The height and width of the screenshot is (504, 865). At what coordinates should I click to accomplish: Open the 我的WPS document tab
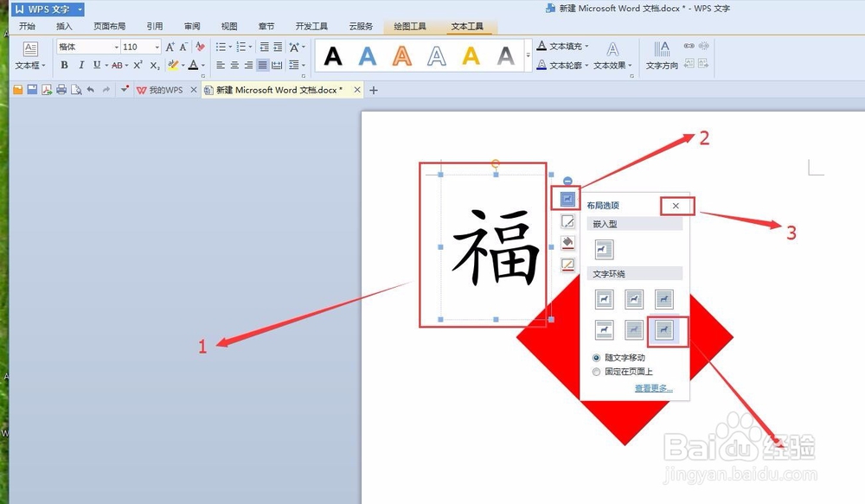[164, 89]
